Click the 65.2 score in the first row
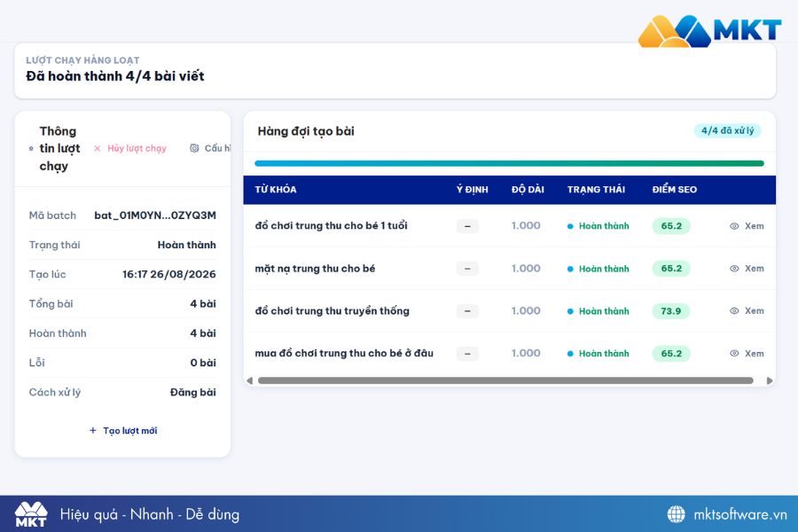The width and height of the screenshot is (798, 532). click(671, 226)
